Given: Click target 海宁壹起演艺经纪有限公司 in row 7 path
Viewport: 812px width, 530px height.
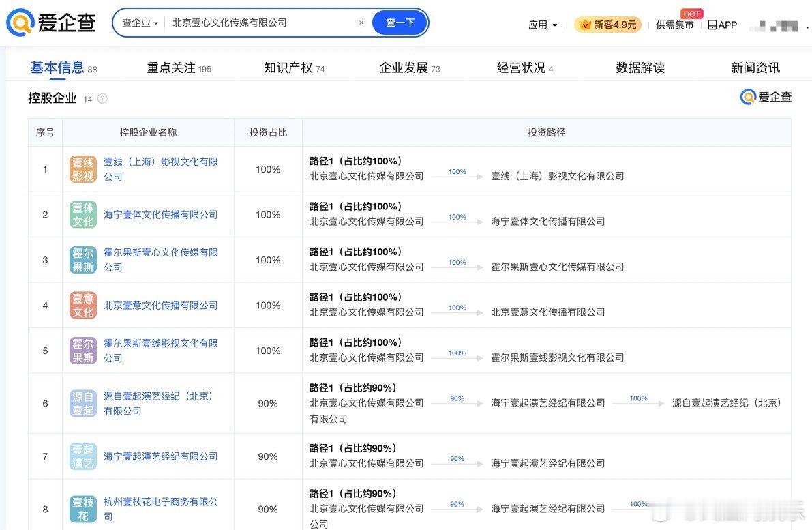Looking at the screenshot, I should coord(548,463).
